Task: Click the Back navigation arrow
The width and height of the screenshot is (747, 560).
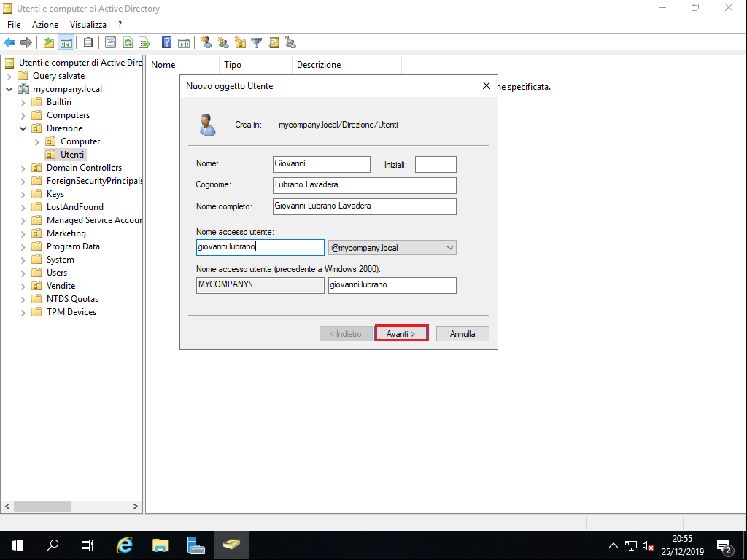Action: click(10, 42)
